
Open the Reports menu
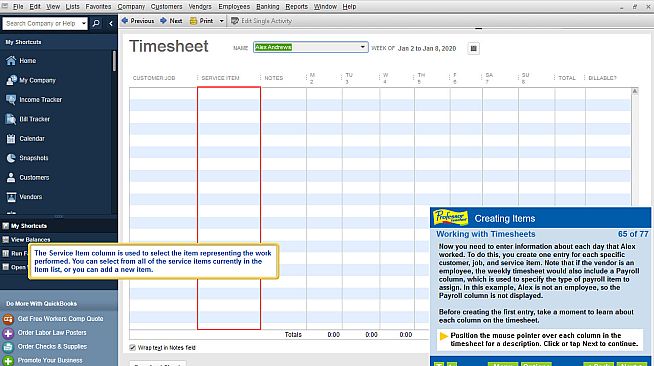click(x=297, y=7)
